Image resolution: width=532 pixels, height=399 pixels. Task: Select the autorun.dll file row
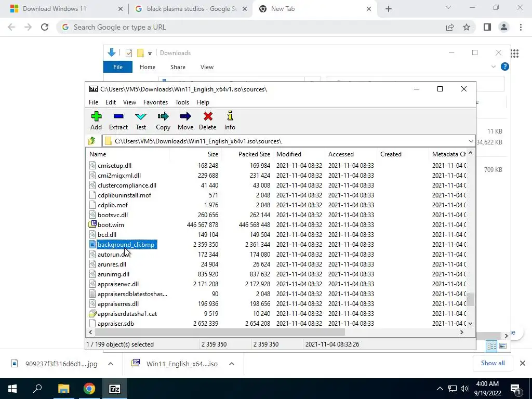pos(276,254)
